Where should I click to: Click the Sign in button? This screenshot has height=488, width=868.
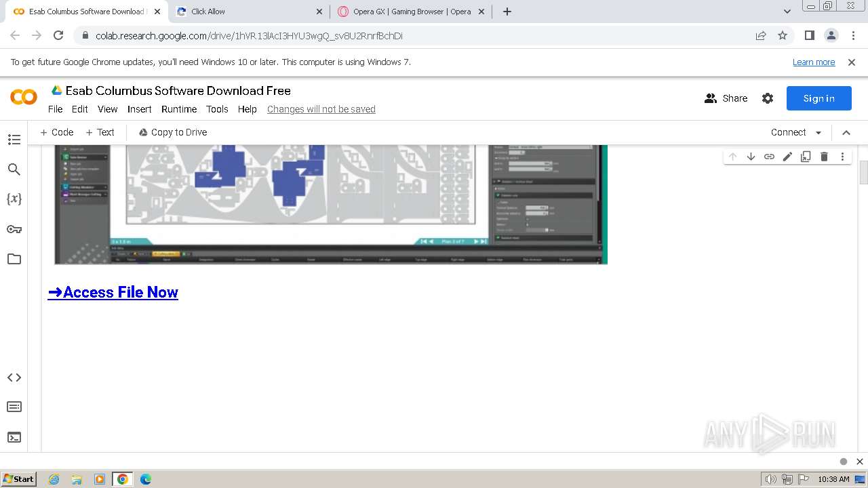(x=818, y=98)
